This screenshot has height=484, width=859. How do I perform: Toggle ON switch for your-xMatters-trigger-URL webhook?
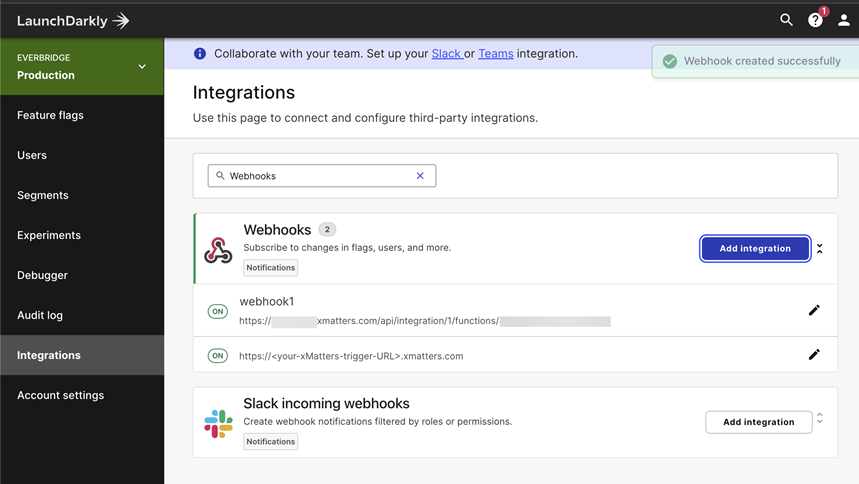pos(217,356)
